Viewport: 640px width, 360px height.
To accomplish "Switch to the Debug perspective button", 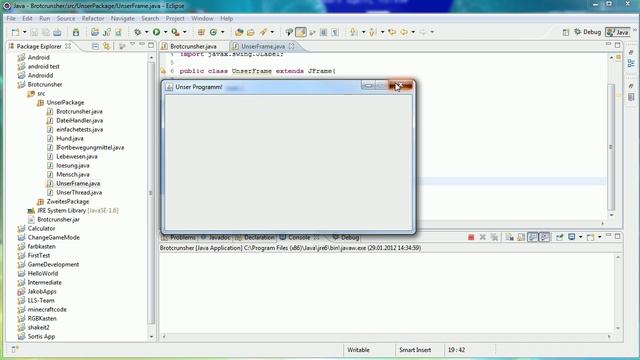I will [587, 32].
